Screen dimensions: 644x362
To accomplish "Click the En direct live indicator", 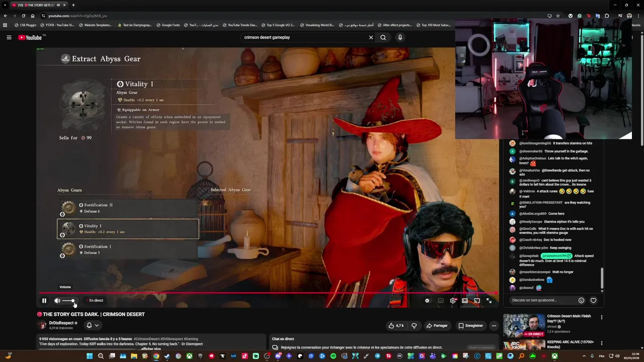I will 95,301.
